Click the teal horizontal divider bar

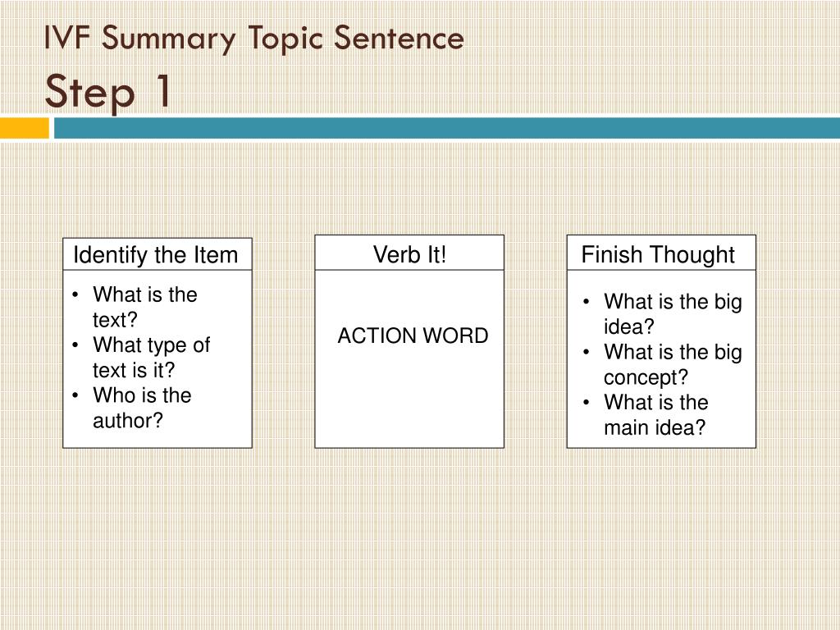click(447, 128)
